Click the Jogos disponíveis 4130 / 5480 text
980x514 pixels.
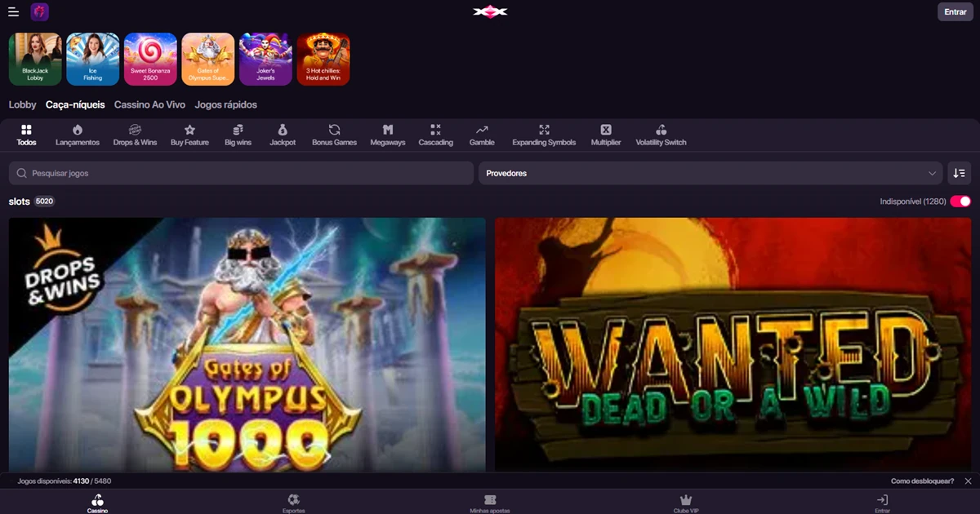coord(65,481)
